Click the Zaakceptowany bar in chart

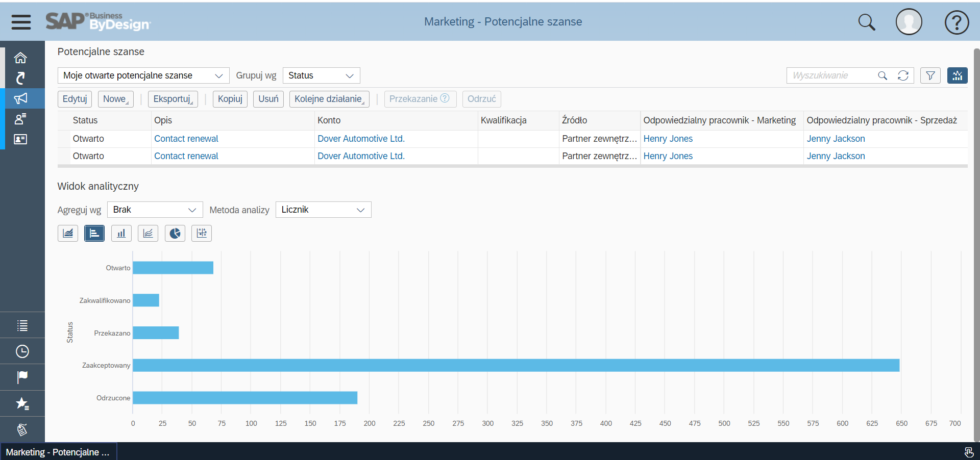coord(516,365)
